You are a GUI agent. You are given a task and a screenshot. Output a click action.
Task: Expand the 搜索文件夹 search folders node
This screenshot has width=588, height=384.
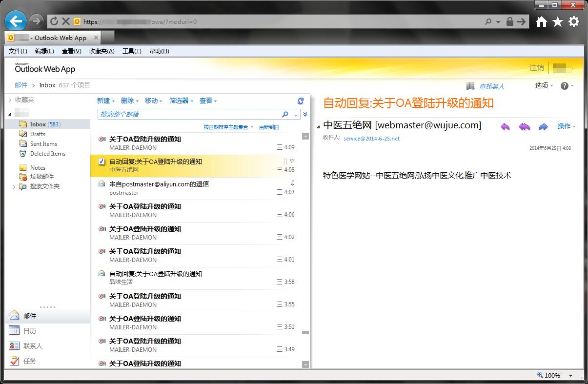point(14,186)
